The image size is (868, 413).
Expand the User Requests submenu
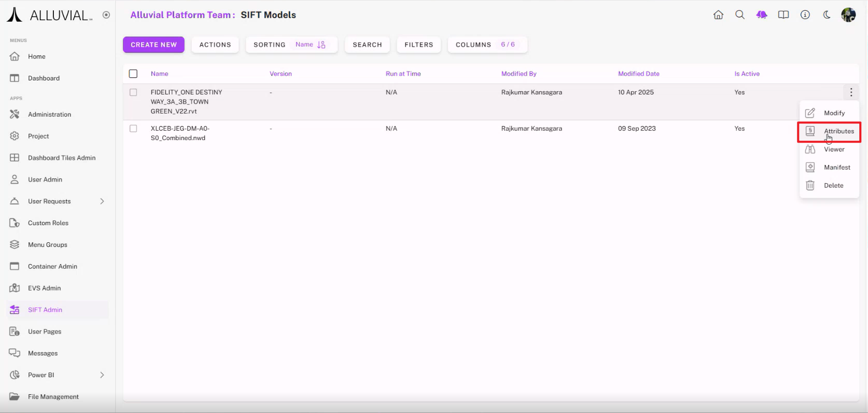click(102, 201)
